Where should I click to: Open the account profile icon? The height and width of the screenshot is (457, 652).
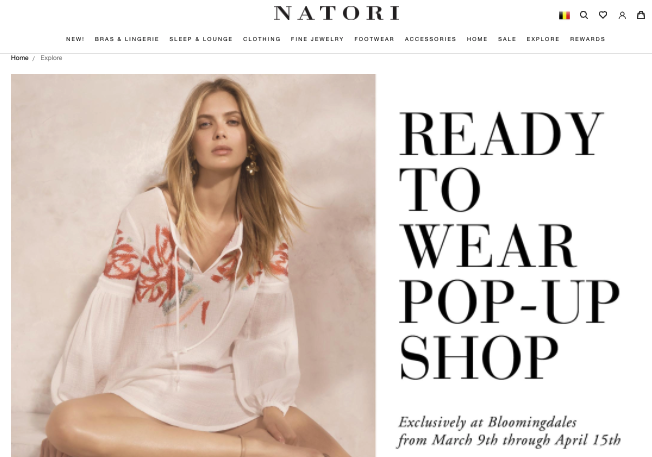point(622,15)
